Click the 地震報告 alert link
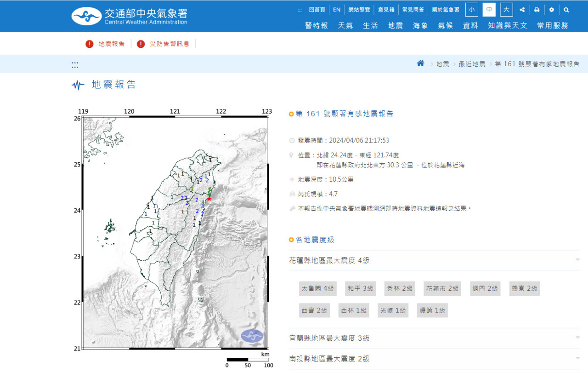The width and height of the screenshot is (588, 373). pyautogui.click(x=112, y=44)
